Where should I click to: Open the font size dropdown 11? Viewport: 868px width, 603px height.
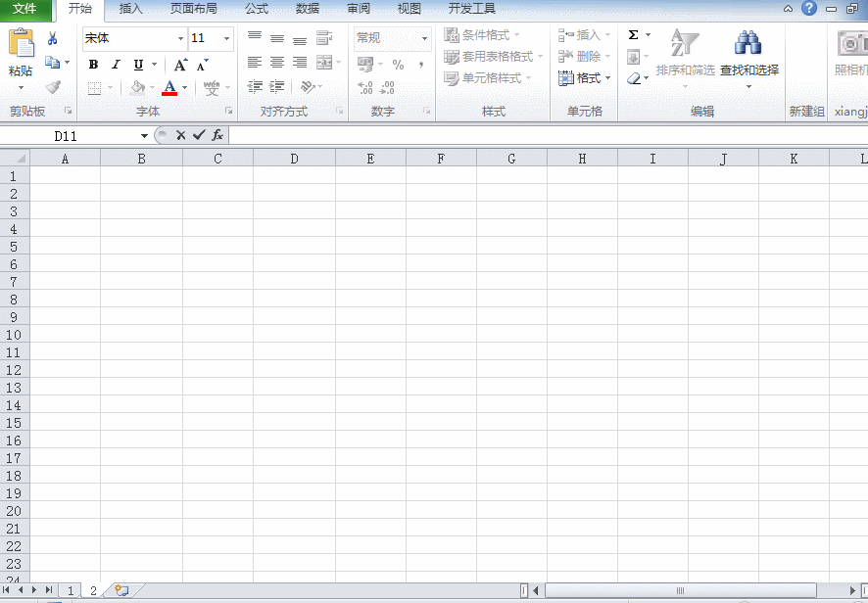coord(226,38)
